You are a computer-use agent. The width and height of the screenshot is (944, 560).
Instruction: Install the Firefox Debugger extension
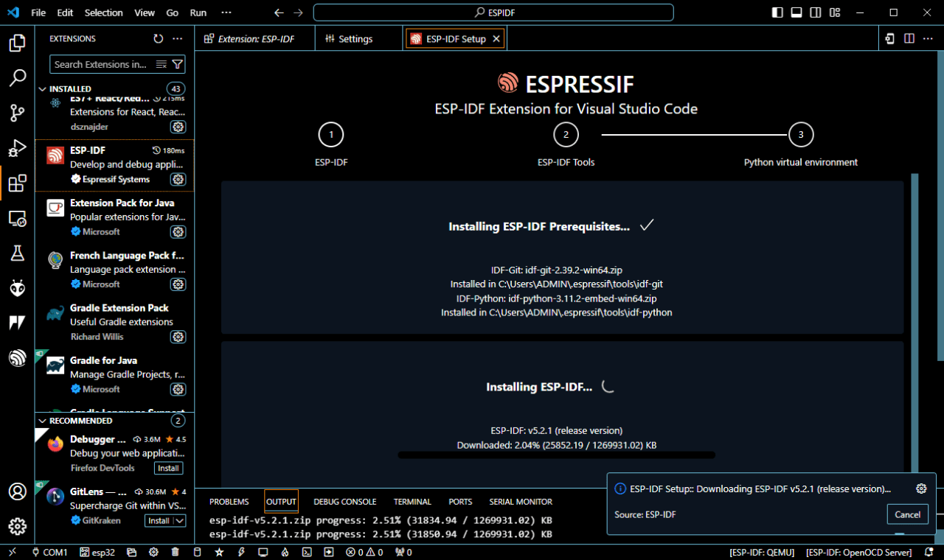coord(168,468)
